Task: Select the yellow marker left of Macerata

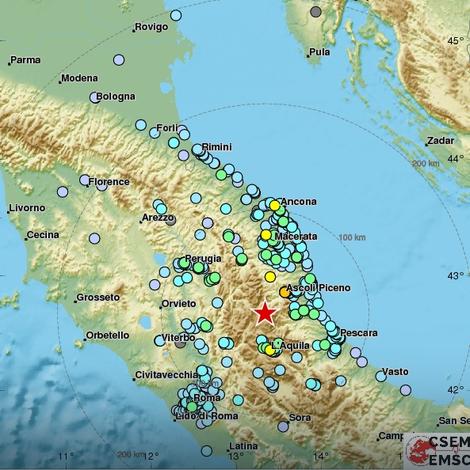Action: pos(266,235)
